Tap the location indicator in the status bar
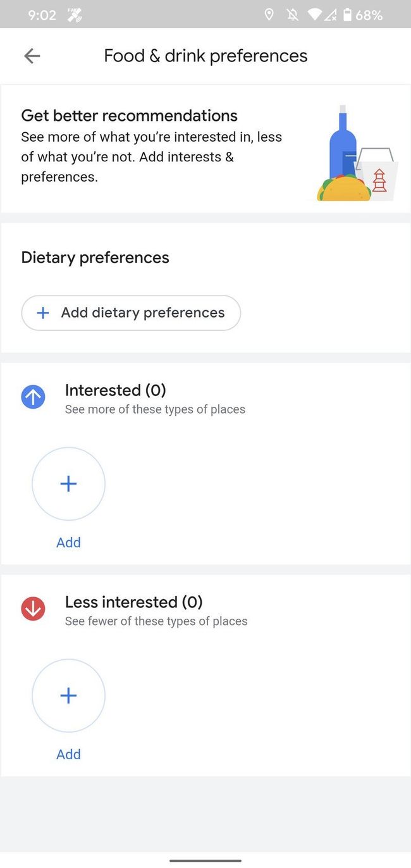 (x=269, y=15)
